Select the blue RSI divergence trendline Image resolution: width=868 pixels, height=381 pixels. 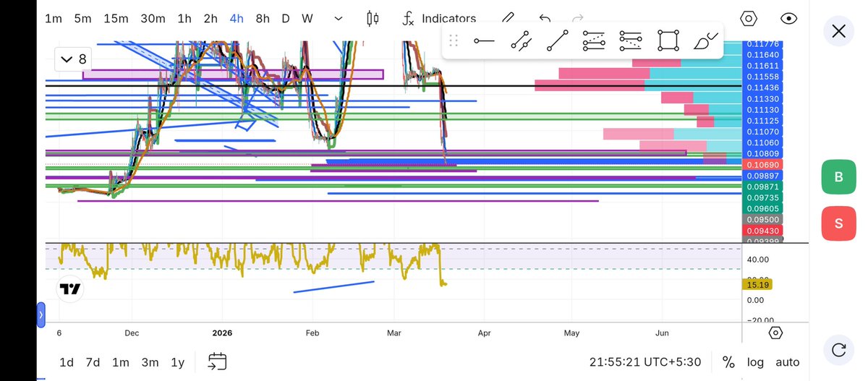[x=333, y=286]
